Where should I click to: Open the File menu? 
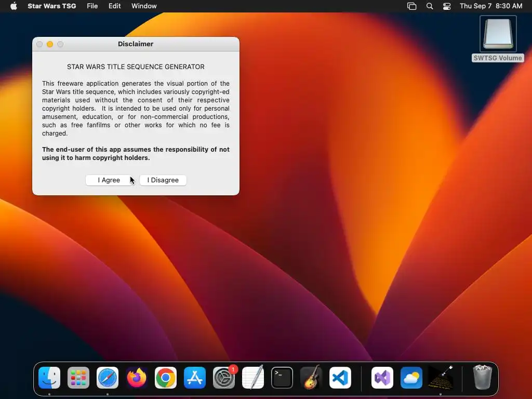click(x=92, y=6)
